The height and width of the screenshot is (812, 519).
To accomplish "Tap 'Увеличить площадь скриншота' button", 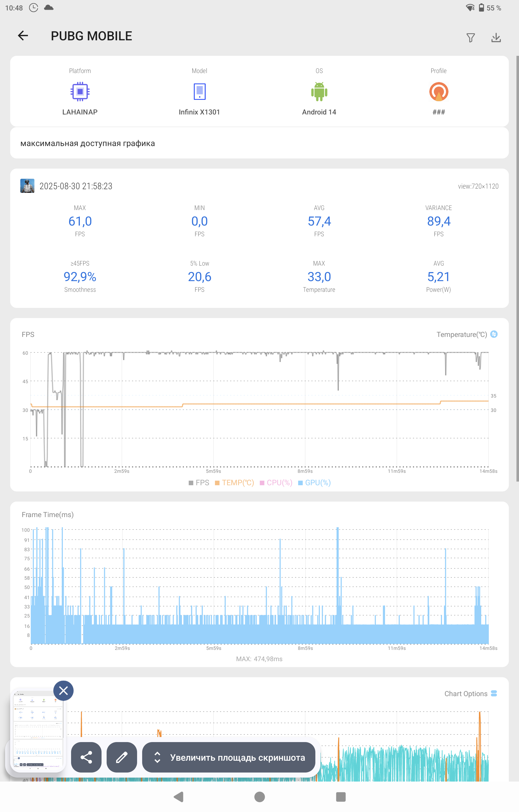I will [x=229, y=757].
